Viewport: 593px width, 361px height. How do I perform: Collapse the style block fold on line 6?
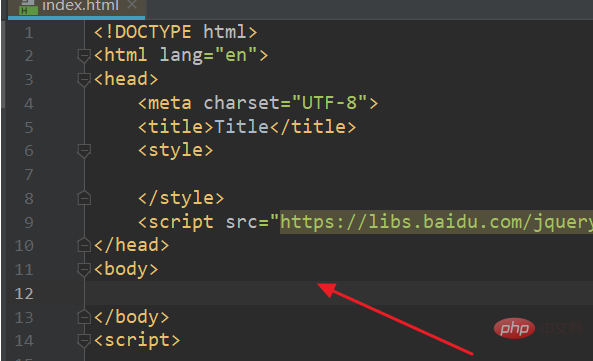tap(84, 150)
